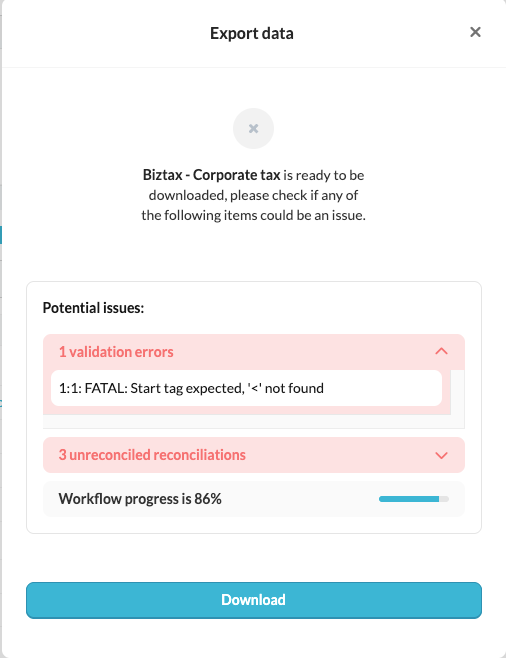Click the 'Export data' dialog title

252,33
